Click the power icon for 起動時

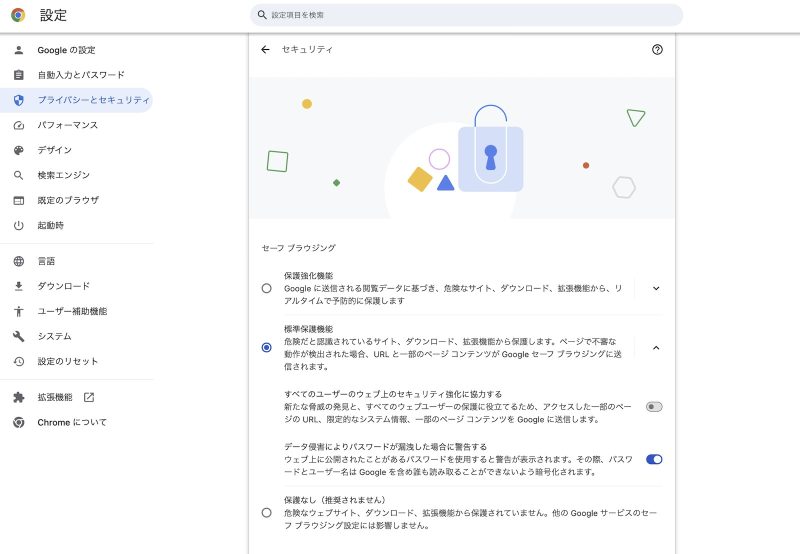coord(19,225)
